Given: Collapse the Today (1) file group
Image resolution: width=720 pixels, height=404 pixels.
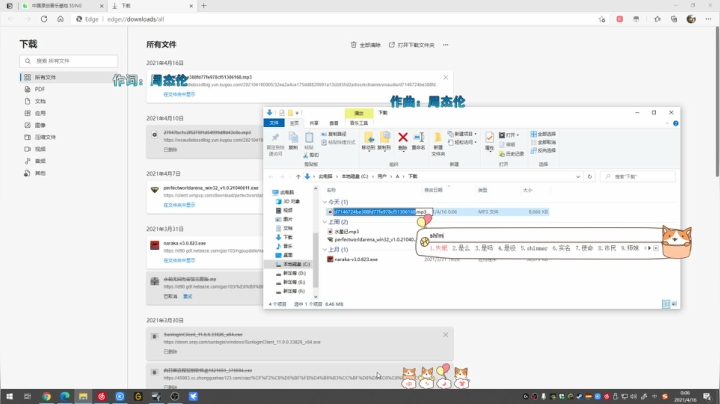Looking at the screenshot, I should [325, 202].
